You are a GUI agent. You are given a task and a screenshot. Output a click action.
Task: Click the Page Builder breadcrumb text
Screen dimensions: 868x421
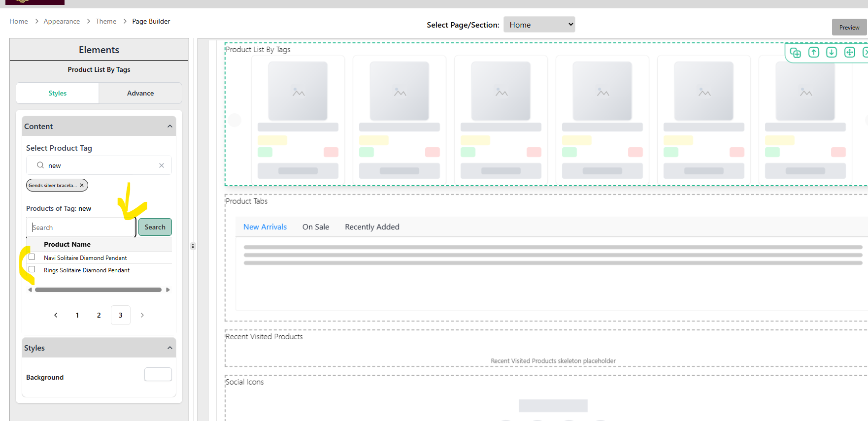pos(151,21)
